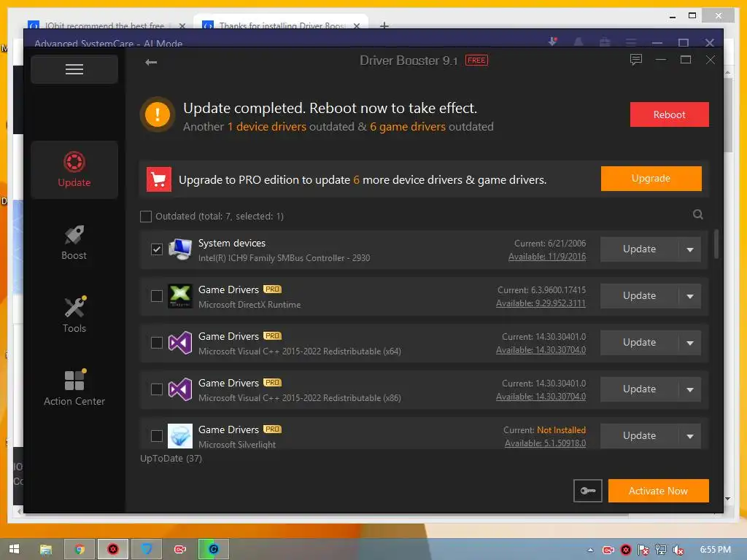Click the Visual C++ (x64) Visual Studio icon

(180, 343)
